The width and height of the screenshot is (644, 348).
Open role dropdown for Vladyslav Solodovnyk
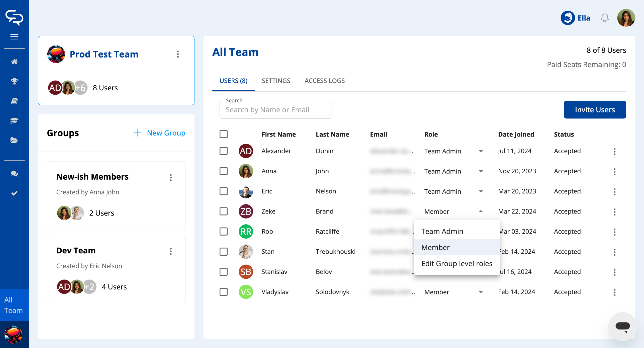coord(480,292)
